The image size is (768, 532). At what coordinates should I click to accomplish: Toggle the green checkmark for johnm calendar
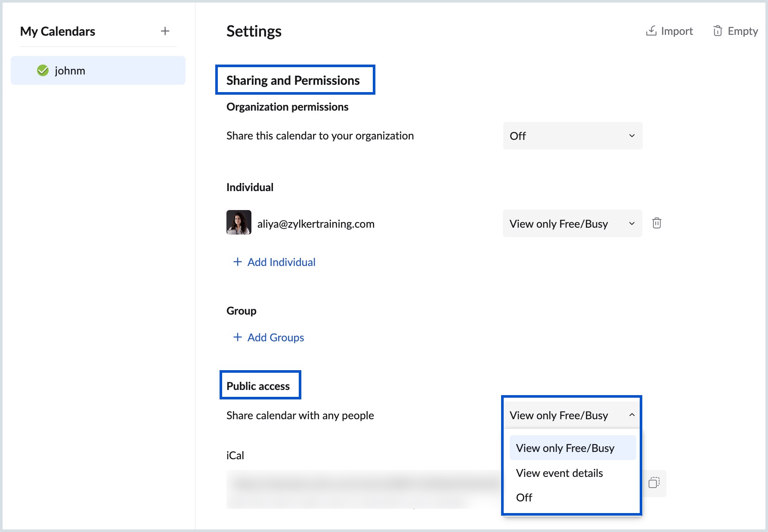43,71
